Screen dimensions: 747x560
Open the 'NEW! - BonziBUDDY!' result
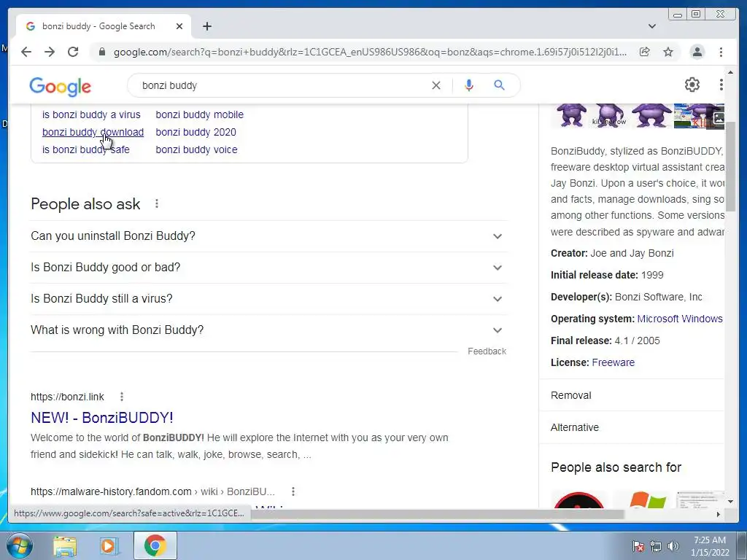pyautogui.click(x=102, y=418)
